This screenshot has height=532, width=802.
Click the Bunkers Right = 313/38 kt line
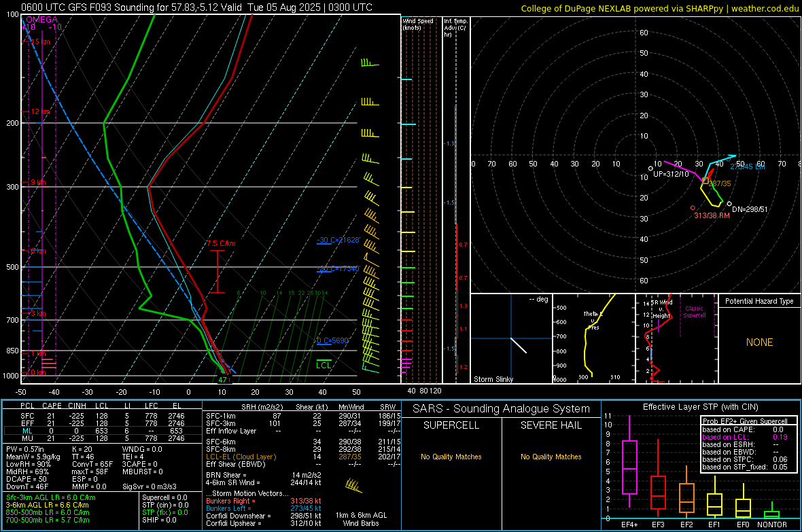point(264,501)
